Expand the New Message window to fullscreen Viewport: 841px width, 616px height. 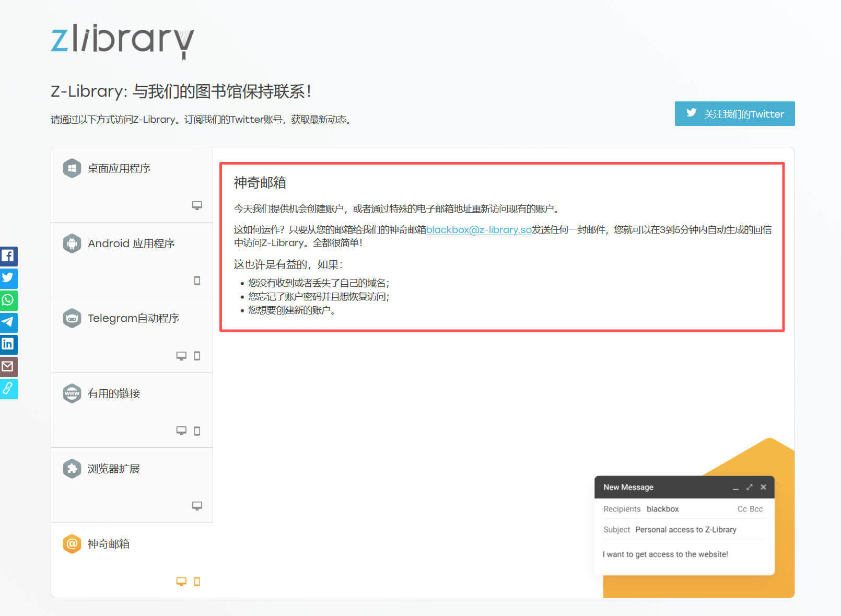pos(749,487)
